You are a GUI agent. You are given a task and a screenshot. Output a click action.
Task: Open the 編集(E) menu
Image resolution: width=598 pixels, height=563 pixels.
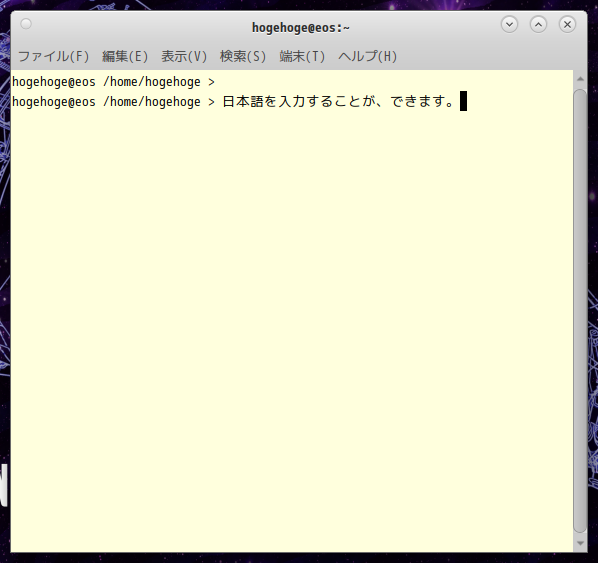pyautogui.click(x=125, y=56)
